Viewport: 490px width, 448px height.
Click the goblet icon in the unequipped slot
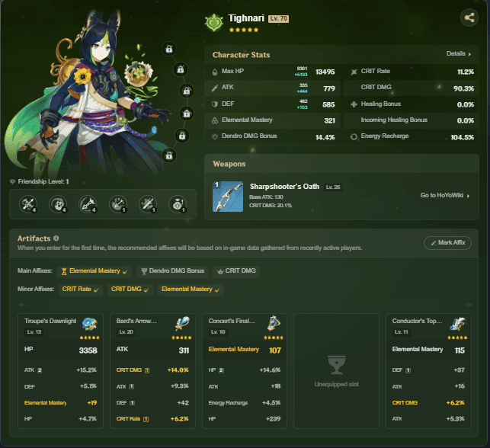click(x=336, y=365)
